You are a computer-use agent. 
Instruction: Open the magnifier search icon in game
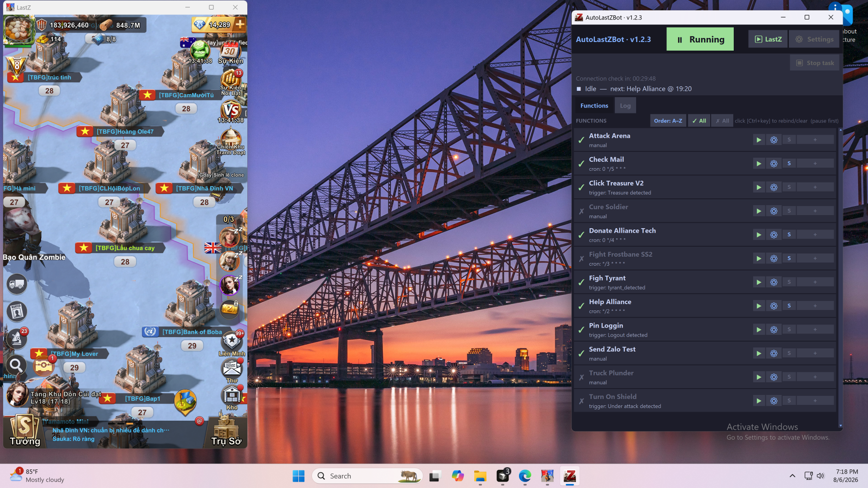16,365
